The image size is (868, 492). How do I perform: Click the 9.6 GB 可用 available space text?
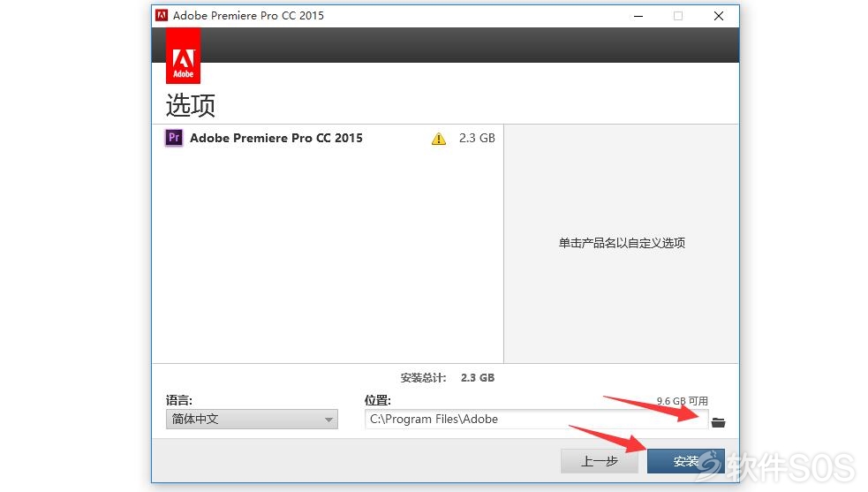[x=682, y=401]
